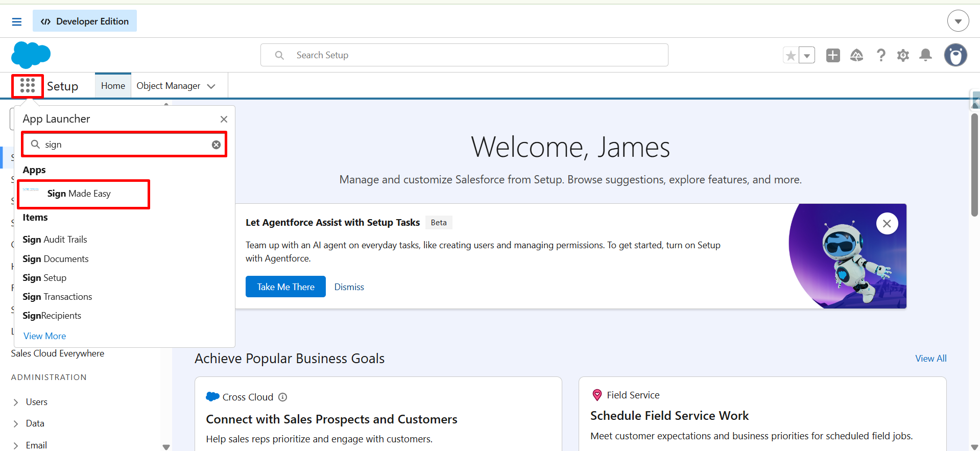Expand the top-right circular dropdown button

pyautogui.click(x=958, y=21)
